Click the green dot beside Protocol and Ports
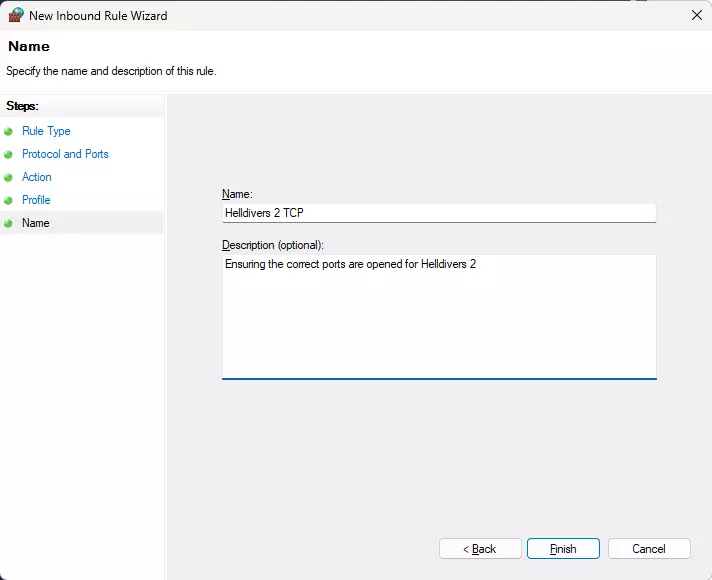Screen dimensions: 712x580 10,154
